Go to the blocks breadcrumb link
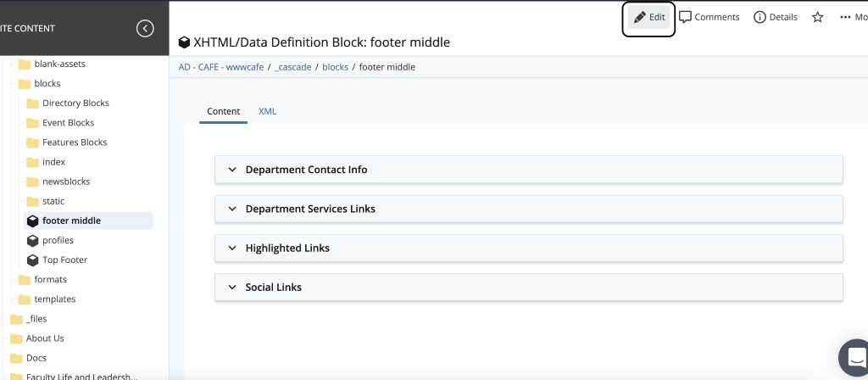The width and height of the screenshot is (868, 380). [335, 67]
